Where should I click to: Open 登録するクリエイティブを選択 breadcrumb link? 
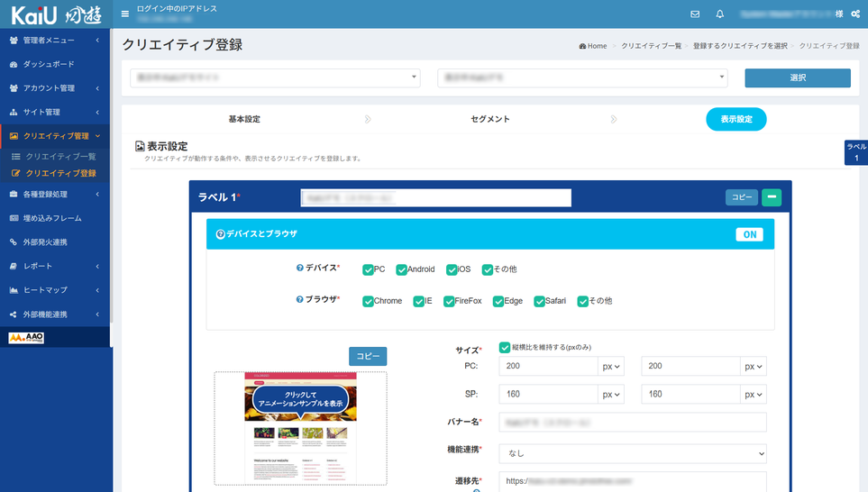[x=740, y=46]
